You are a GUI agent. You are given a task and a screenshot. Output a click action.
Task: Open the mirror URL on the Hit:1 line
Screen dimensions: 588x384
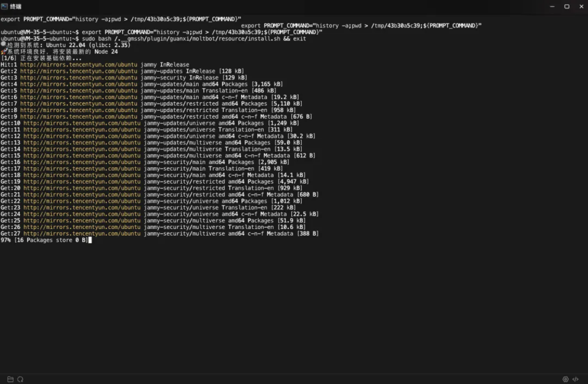[78, 65]
